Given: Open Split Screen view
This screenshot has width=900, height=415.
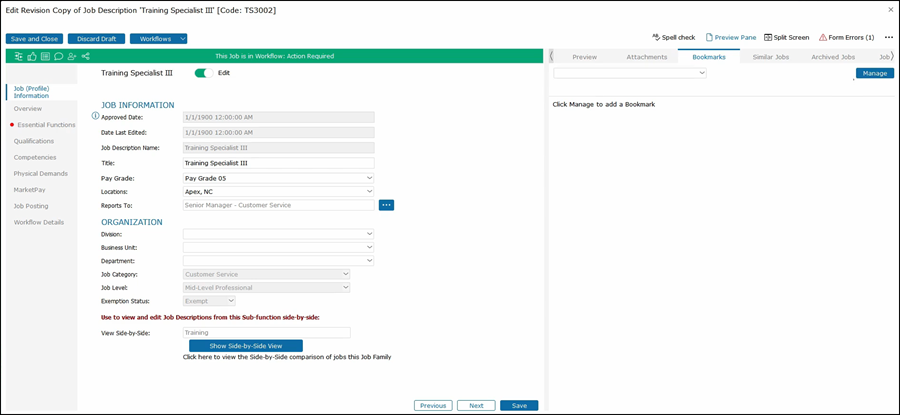Looking at the screenshot, I should pos(785,37).
